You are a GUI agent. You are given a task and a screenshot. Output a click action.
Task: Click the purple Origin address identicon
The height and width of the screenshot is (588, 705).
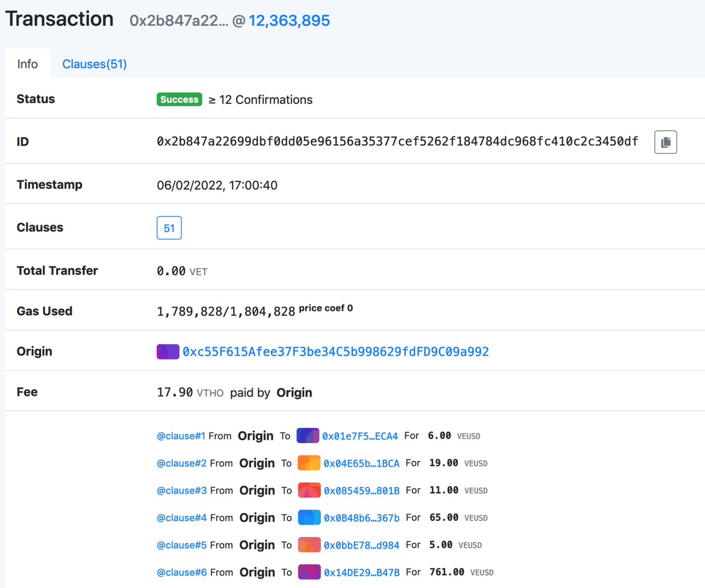168,352
